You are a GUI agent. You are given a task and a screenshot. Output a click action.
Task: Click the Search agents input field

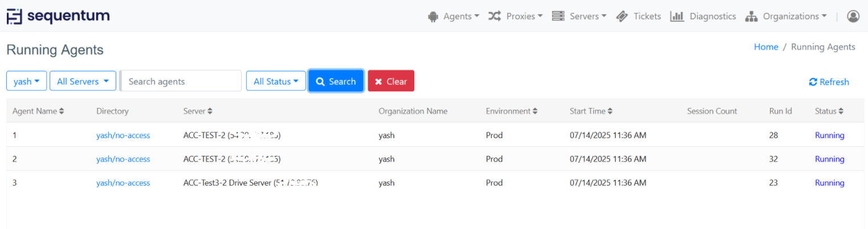pyautogui.click(x=181, y=81)
